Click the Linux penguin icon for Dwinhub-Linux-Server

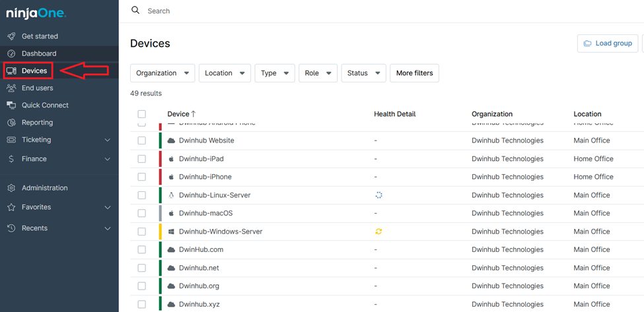coord(171,195)
